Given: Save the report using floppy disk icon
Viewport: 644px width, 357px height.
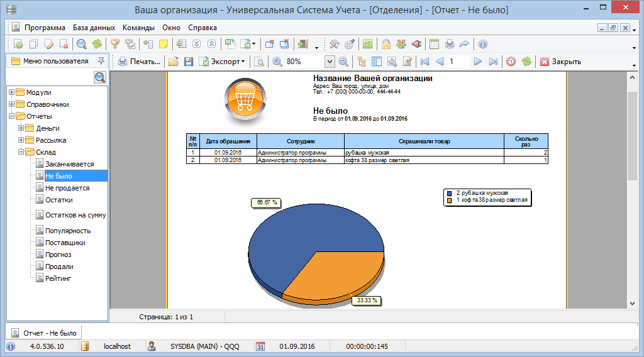Looking at the screenshot, I should tap(187, 62).
